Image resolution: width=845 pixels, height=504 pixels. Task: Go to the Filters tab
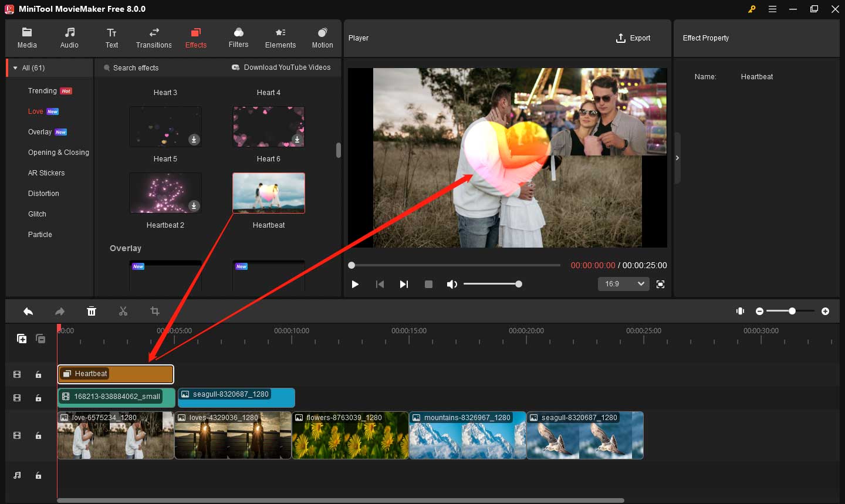click(238, 38)
